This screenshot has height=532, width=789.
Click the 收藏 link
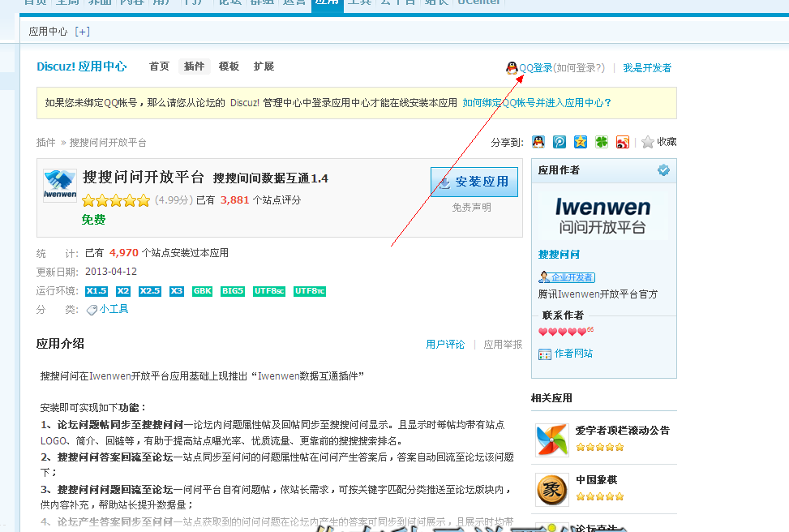coord(667,142)
